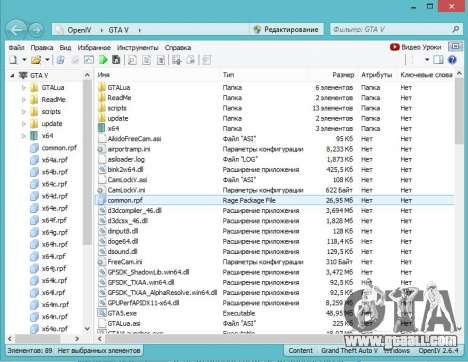Expand the GTALua folder in tree
Screen dimensions: 468x362
point(24,88)
